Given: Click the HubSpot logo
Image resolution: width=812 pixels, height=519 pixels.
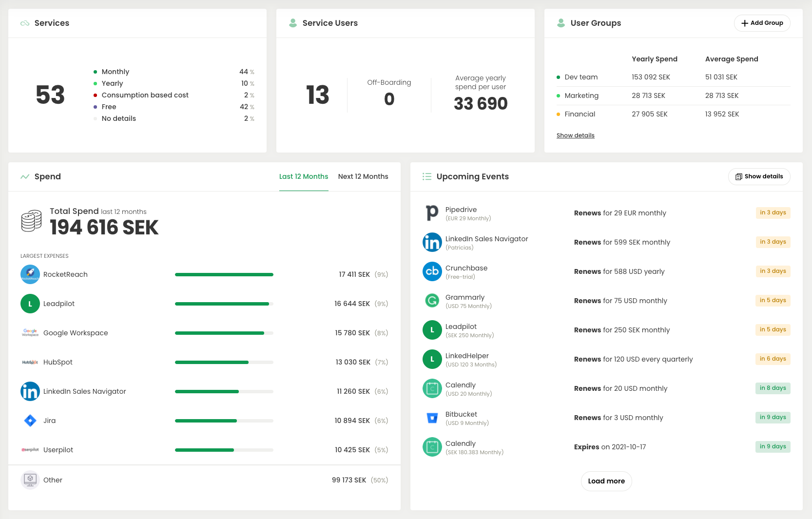Looking at the screenshot, I should click(x=30, y=362).
